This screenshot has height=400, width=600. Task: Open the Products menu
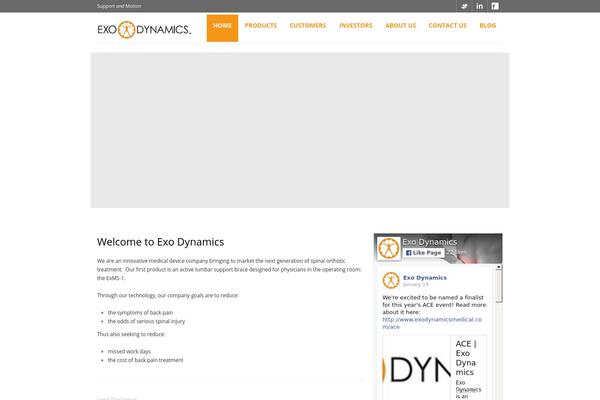pos(261,26)
